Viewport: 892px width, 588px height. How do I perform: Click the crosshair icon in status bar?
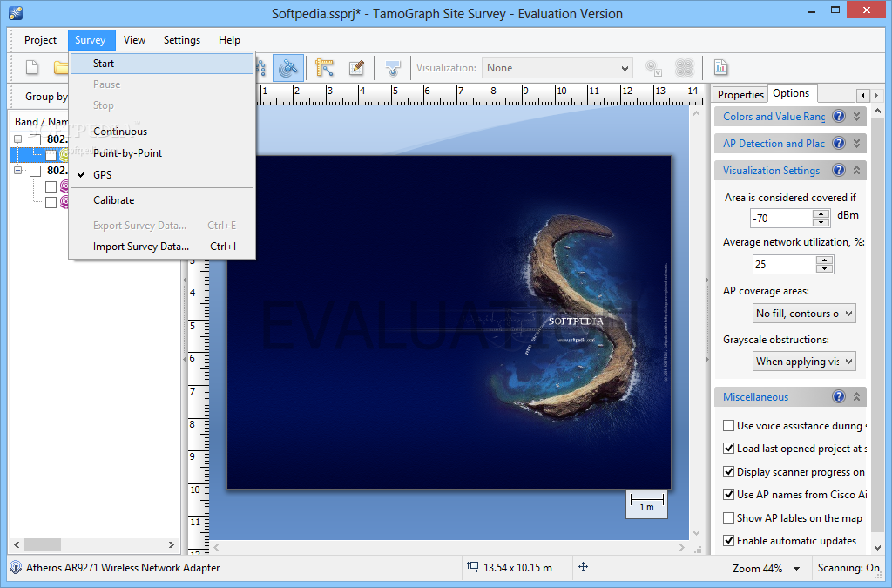pos(583,567)
